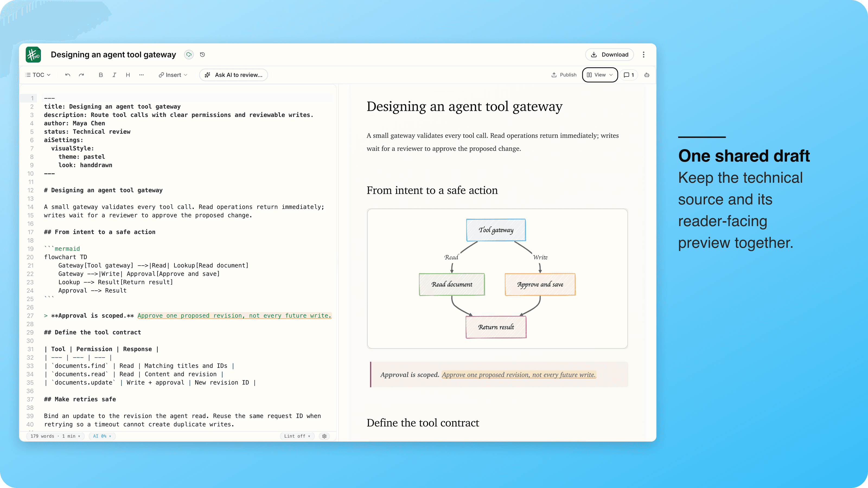The height and width of the screenshot is (488, 868).
Task: Click Ask AI to review button
Action: (x=234, y=75)
